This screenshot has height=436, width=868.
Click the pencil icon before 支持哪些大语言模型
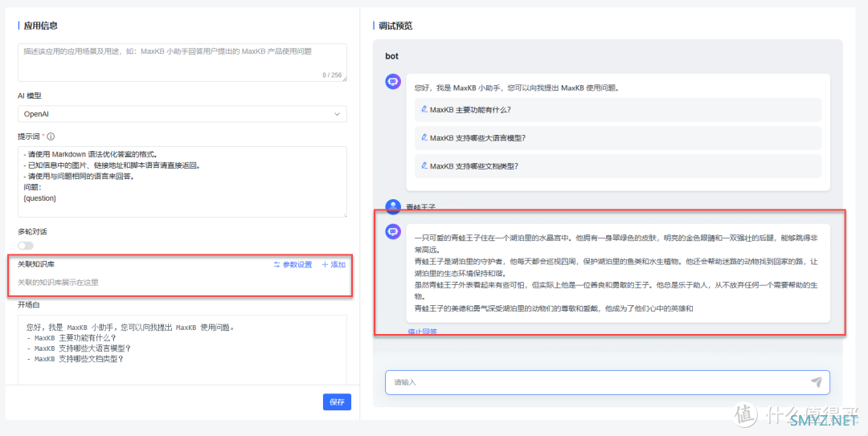click(424, 138)
